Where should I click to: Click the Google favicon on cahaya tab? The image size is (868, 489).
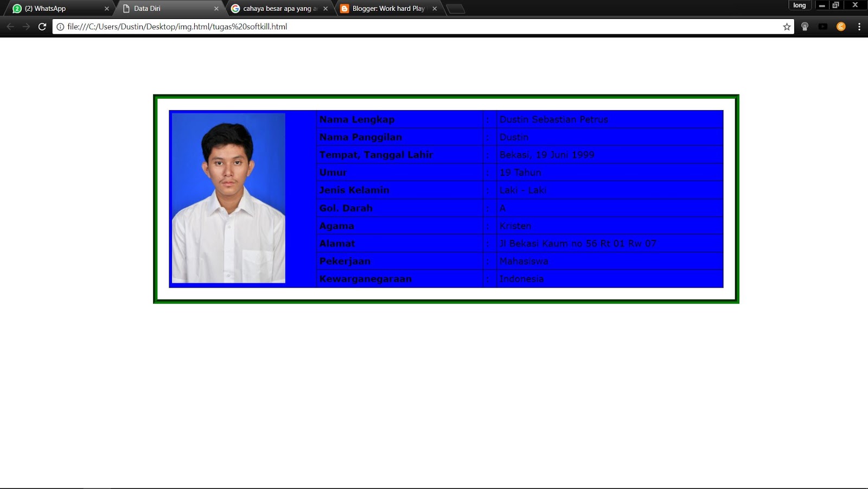coord(235,8)
